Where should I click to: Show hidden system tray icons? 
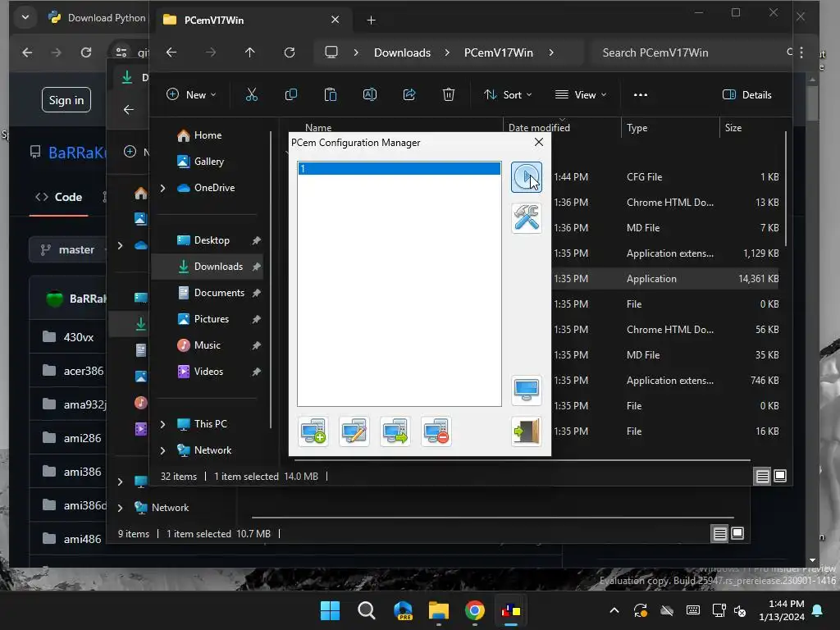point(614,610)
